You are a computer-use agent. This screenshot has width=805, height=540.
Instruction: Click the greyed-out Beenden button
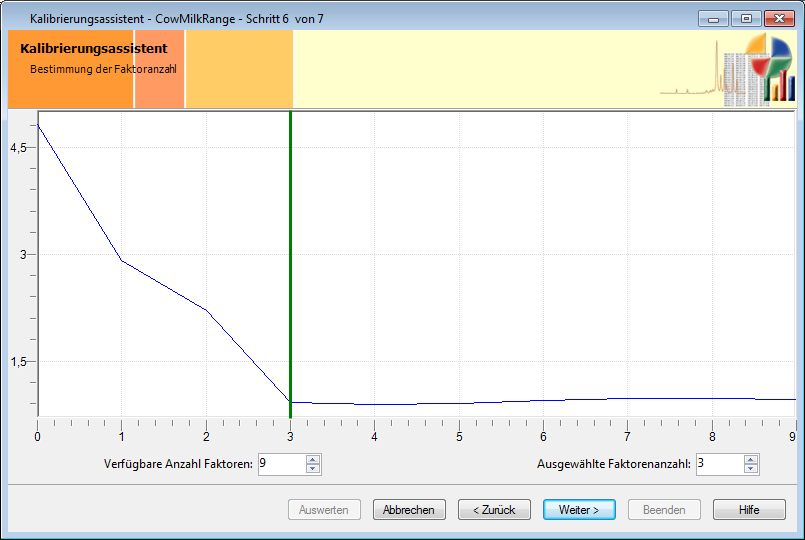664,510
